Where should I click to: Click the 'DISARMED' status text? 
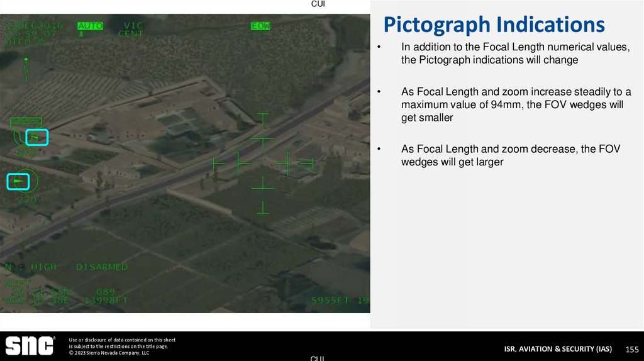(x=102, y=267)
